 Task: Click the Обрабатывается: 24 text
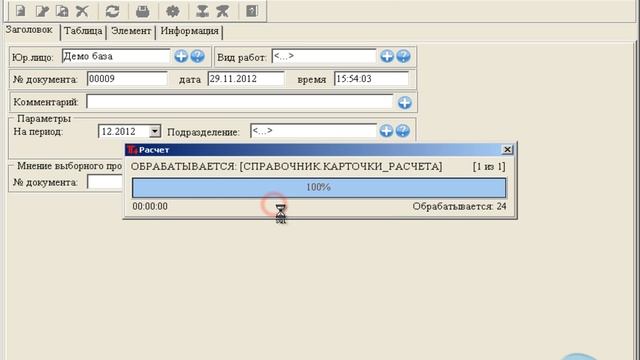click(x=459, y=206)
